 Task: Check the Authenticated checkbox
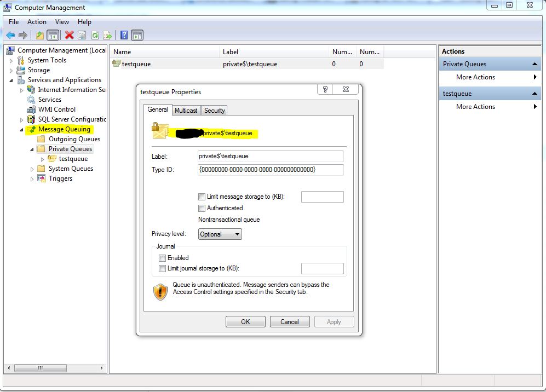coord(202,208)
